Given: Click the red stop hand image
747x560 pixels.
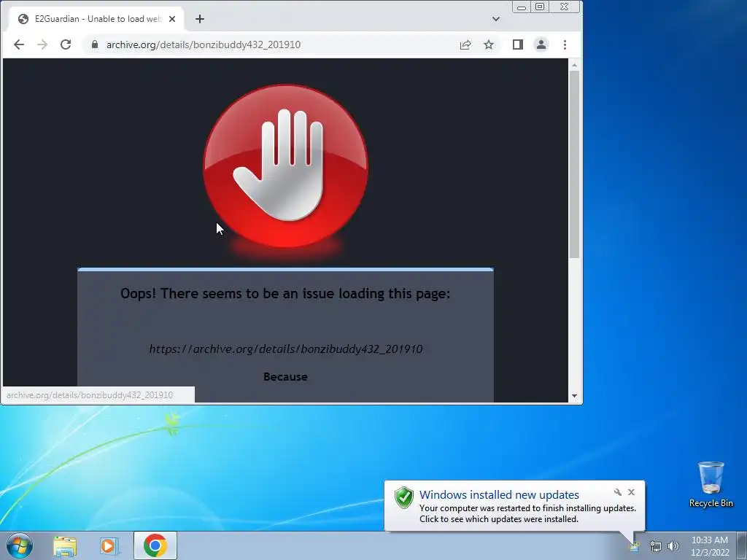Looking at the screenshot, I should click(286, 166).
